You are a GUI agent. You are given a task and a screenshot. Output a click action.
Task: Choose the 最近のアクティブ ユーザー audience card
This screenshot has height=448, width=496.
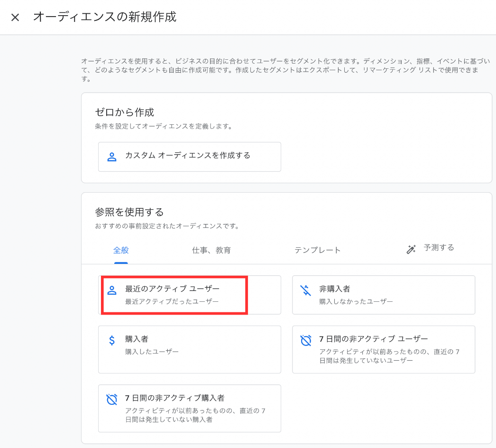tap(190, 295)
